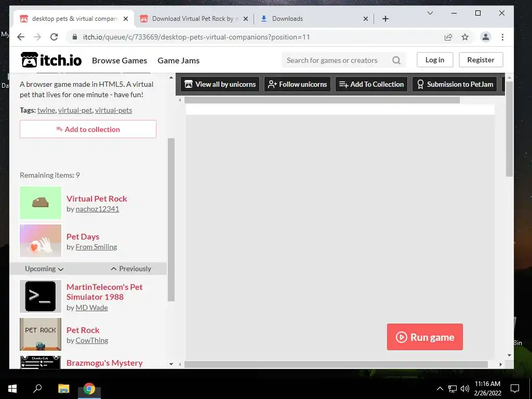The height and width of the screenshot is (399, 532).
Task: Click the network tray icon
Action: (453, 389)
